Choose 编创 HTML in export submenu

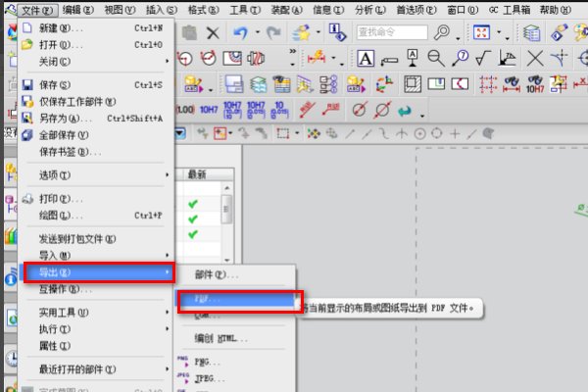pos(235,338)
